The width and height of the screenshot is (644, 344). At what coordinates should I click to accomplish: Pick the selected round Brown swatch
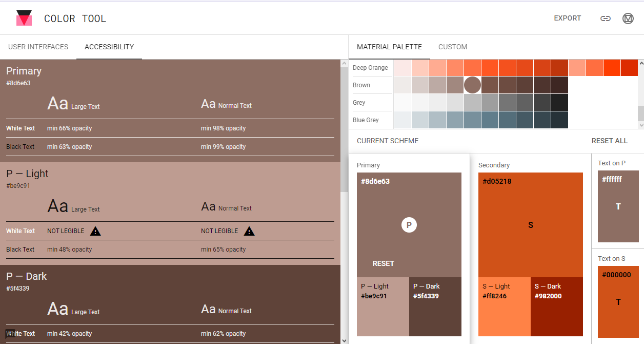tap(473, 85)
